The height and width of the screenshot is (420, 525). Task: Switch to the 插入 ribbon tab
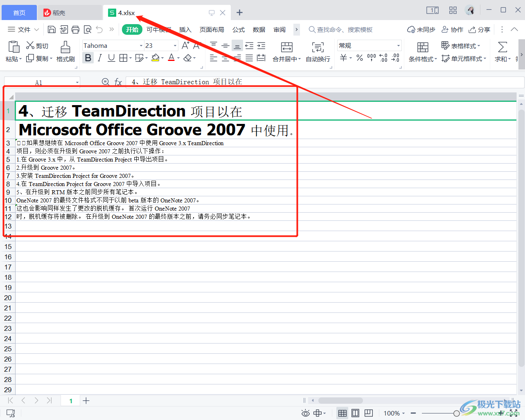(185, 29)
